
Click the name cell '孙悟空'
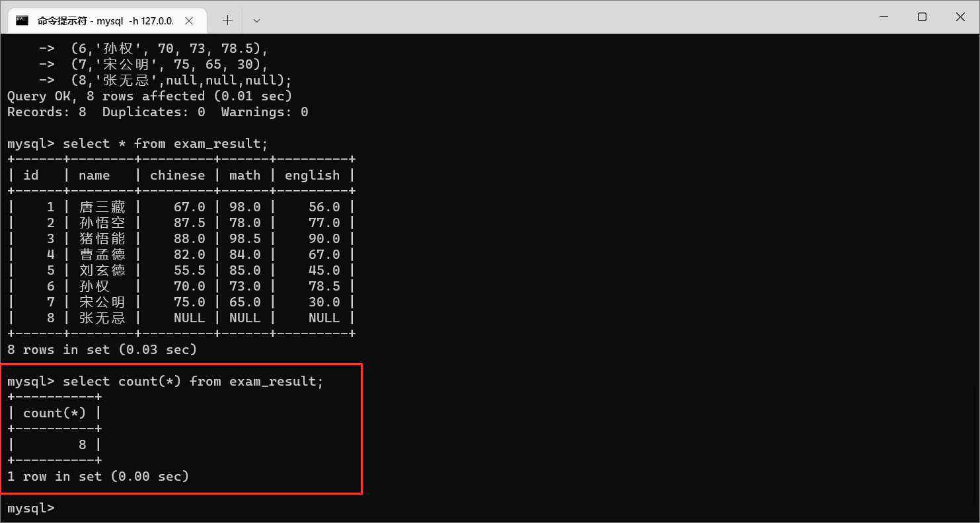[x=102, y=223]
